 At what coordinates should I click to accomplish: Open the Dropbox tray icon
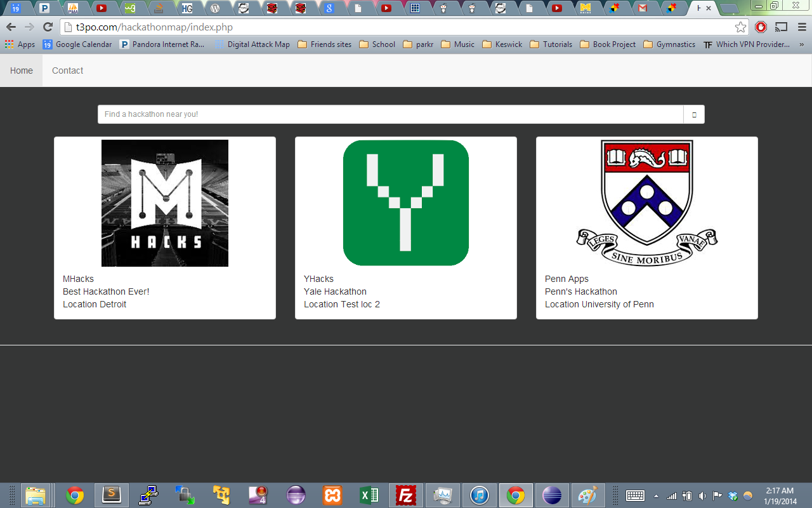[733, 496]
